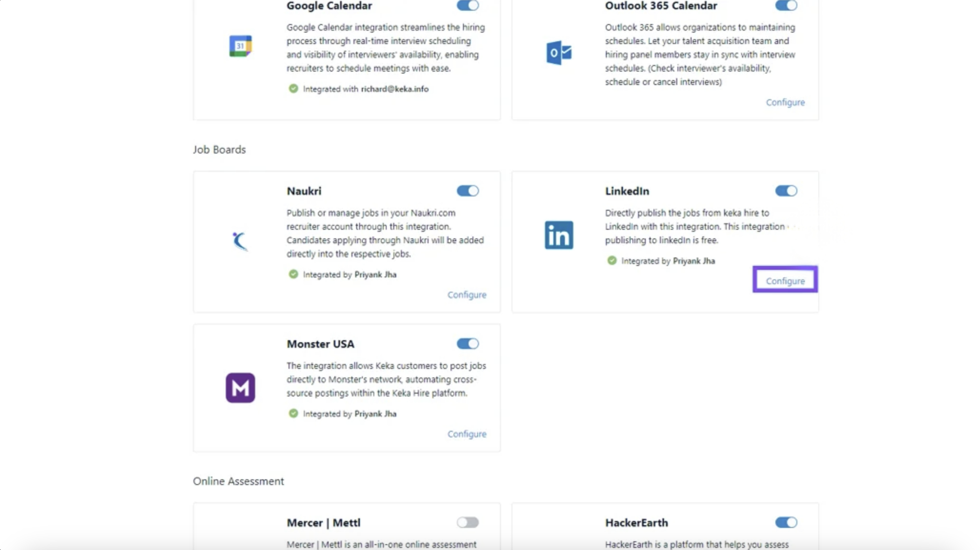
Task: Open Configure link for Naukri
Action: pyautogui.click(x=467, y=295)
